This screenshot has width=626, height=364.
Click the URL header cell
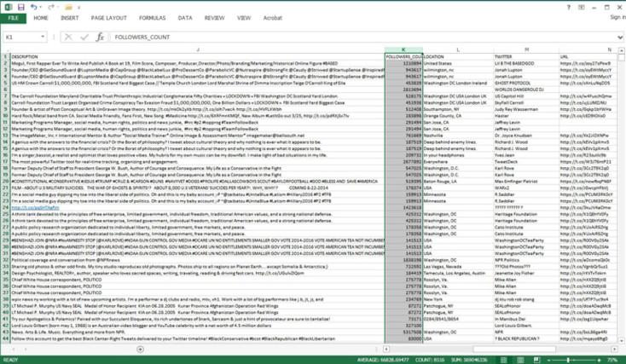(x=588, y=56)
